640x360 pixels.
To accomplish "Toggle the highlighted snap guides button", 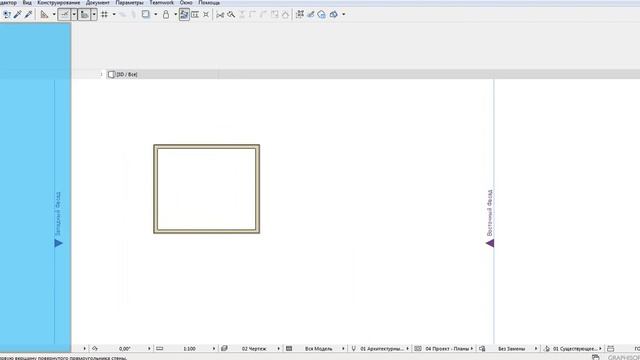I will [x=64, y=15].
